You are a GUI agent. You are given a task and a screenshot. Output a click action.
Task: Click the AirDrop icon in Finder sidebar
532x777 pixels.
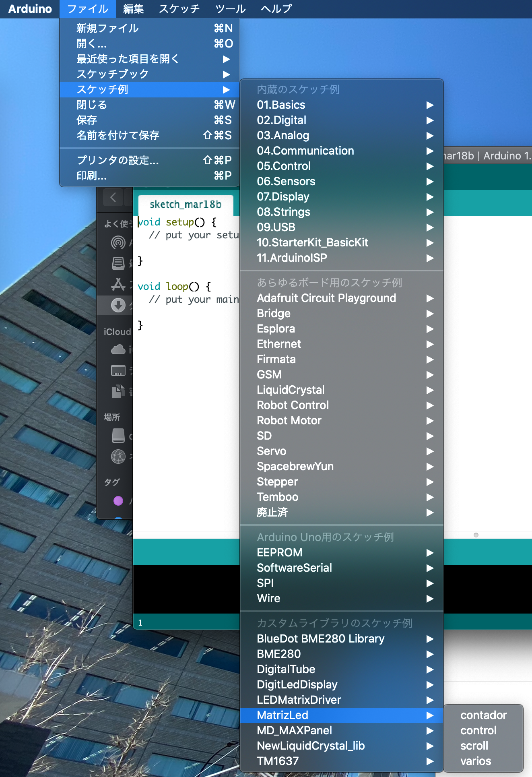point(118,242)
